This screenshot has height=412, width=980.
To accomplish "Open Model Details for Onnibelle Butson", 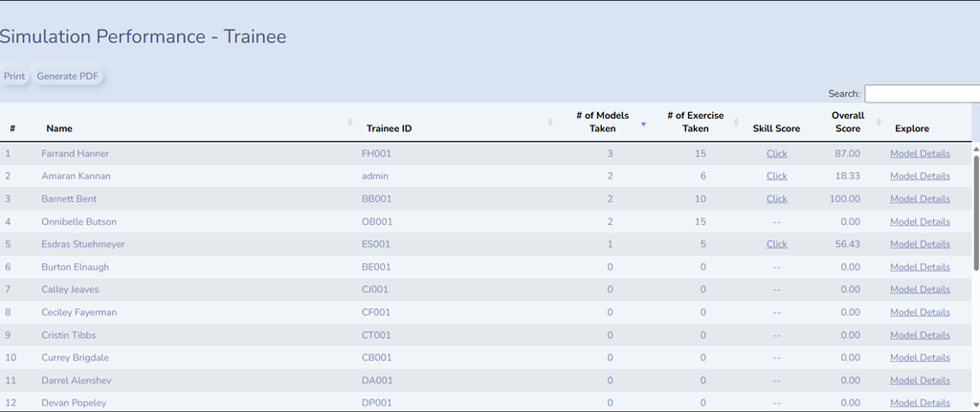I will 920,221.
